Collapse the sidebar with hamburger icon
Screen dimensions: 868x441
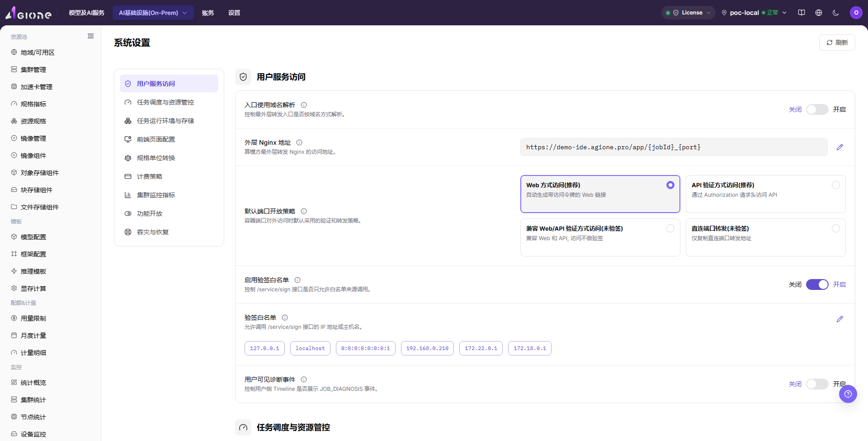tap(90, 36)
